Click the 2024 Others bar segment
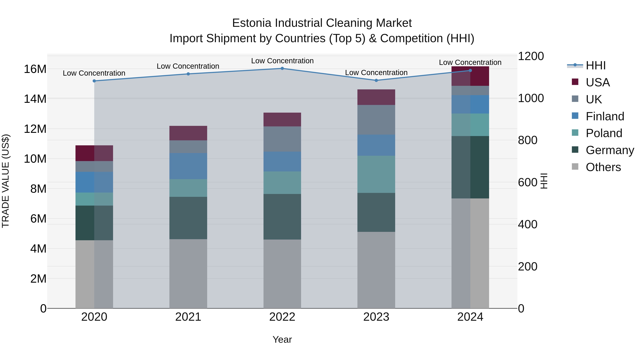Image resolution: width=644 pixels, height=362 pixels. pyautogui.click(x=470, y=253)
